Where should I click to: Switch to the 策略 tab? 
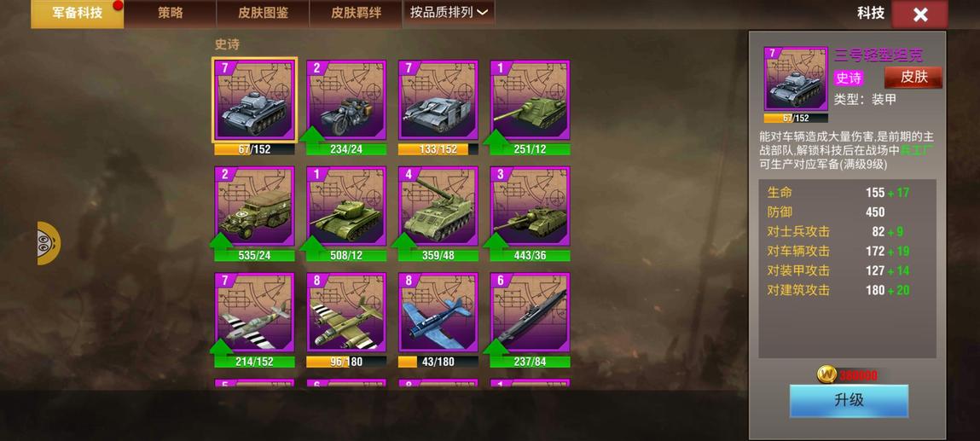(170, 13)
